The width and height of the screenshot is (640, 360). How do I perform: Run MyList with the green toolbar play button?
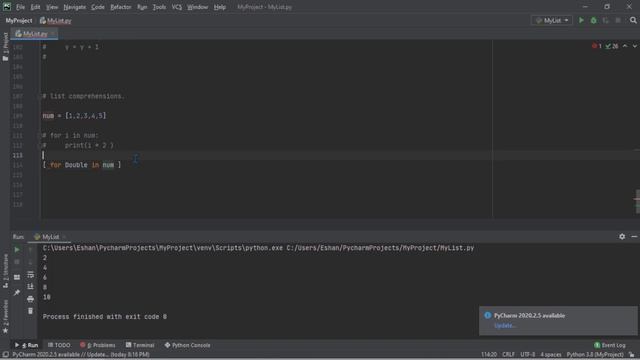coord(581,20)
